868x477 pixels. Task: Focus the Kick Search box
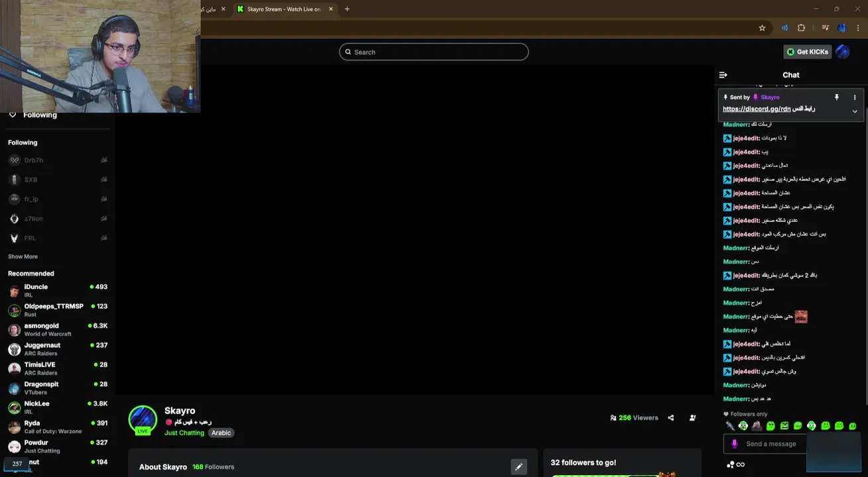coord(434,52)
